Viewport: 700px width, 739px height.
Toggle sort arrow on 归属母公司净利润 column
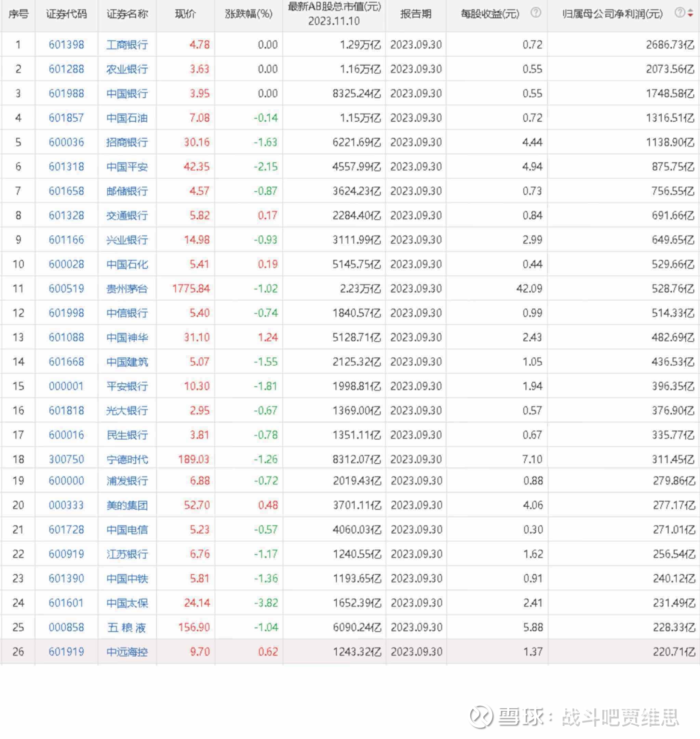(x=690, y=13)
